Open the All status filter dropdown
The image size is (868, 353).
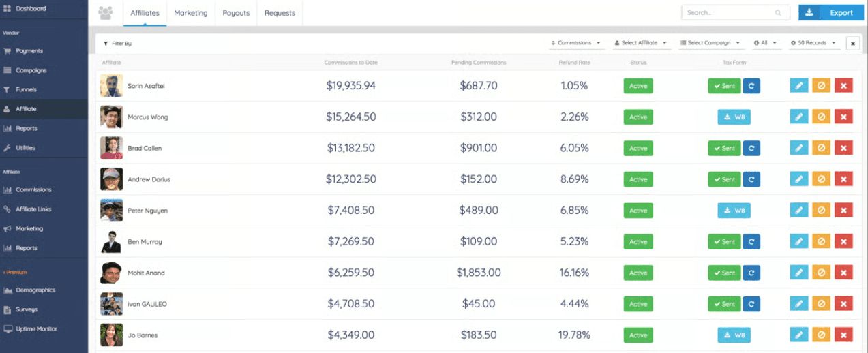coord(765,43)
